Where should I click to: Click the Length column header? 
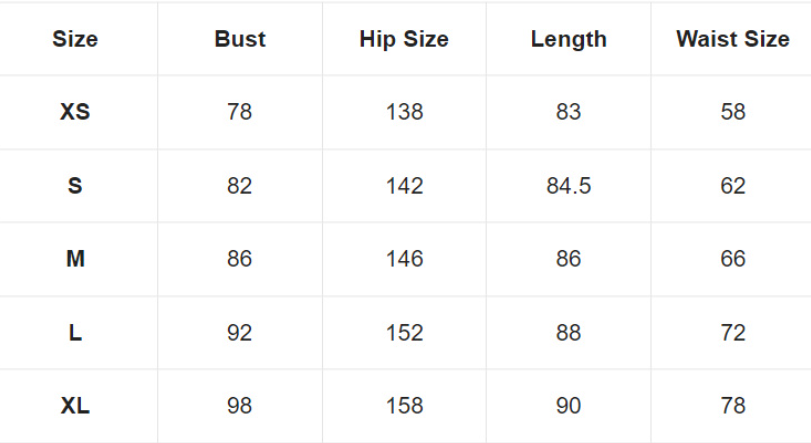pos(568,40)
